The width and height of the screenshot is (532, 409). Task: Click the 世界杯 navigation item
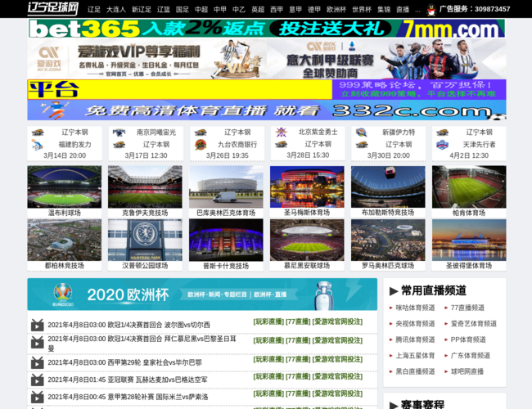[x=361, y=10]
